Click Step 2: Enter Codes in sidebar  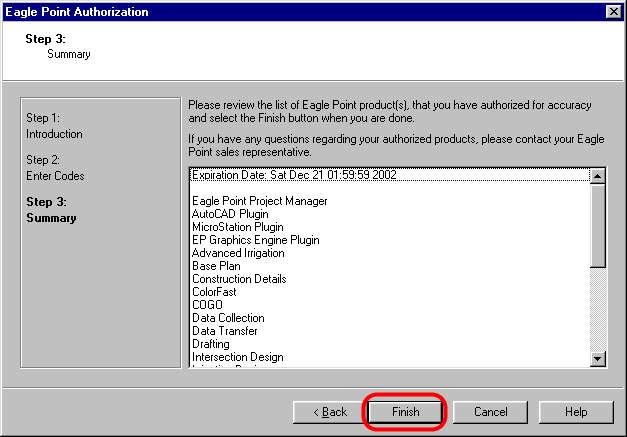pyautogui.click(x=55, y=168)
